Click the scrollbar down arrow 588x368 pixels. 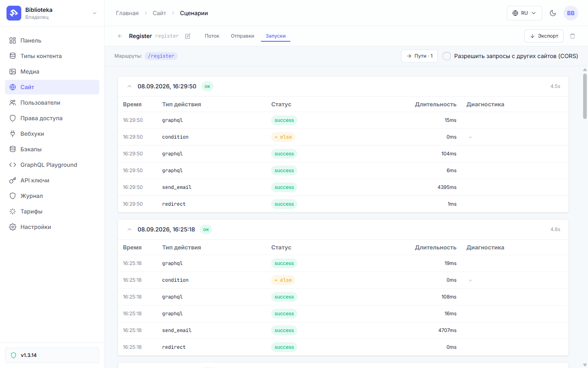click(585, 365)
